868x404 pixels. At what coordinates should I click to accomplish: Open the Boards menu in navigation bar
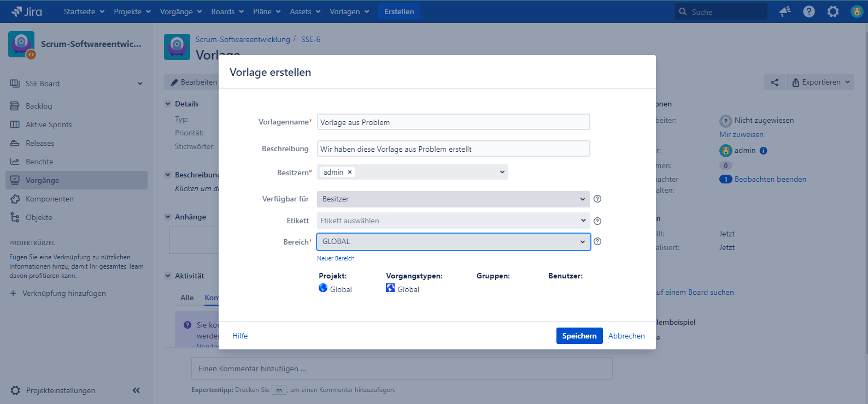[x=228, y=11]
